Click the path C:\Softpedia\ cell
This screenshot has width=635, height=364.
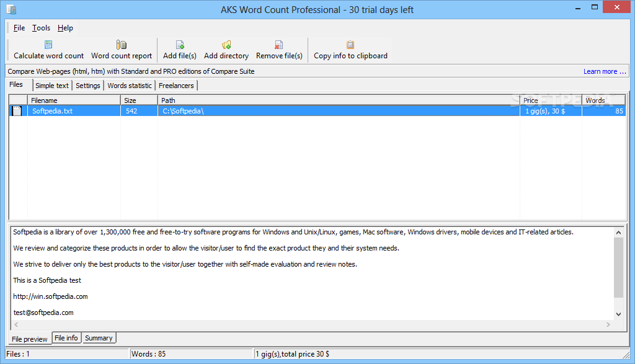[339, 111]
